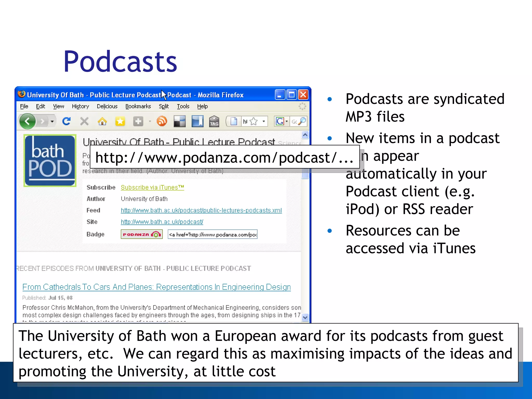Click the grey plus add icon
532x399 pixels.
(138, 121)
